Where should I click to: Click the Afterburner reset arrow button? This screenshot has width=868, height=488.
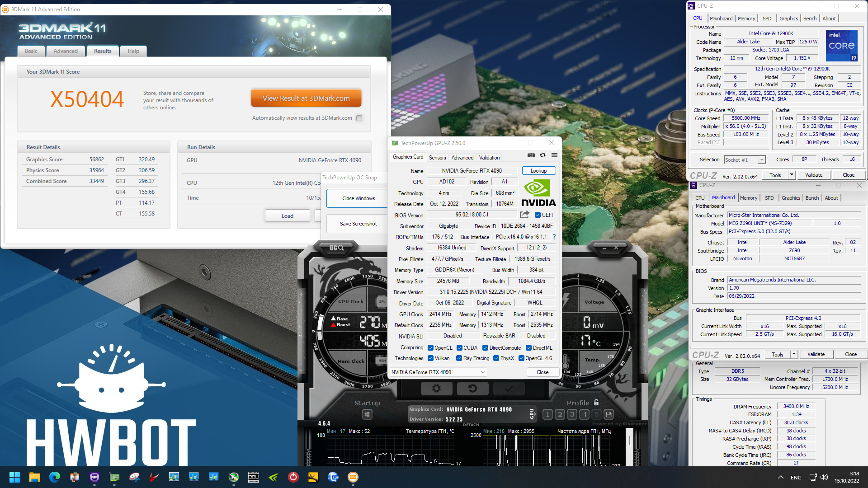(472, 388)
